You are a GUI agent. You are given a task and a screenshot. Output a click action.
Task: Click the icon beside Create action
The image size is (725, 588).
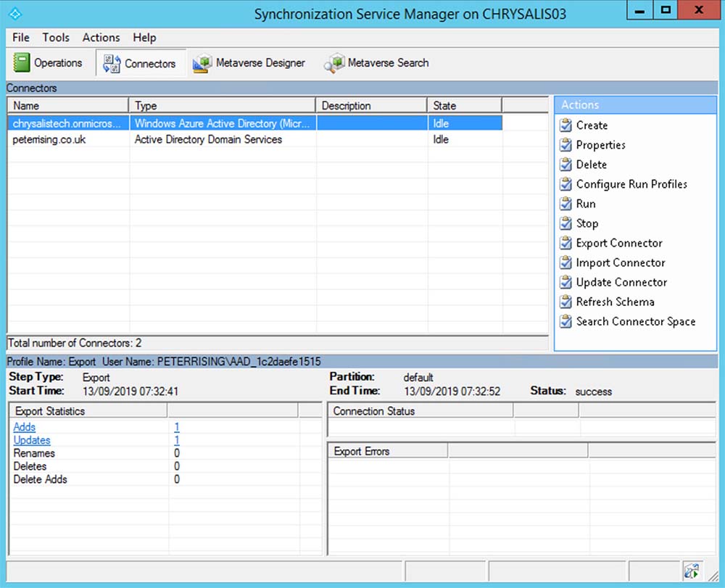click(x=566, y=125)
